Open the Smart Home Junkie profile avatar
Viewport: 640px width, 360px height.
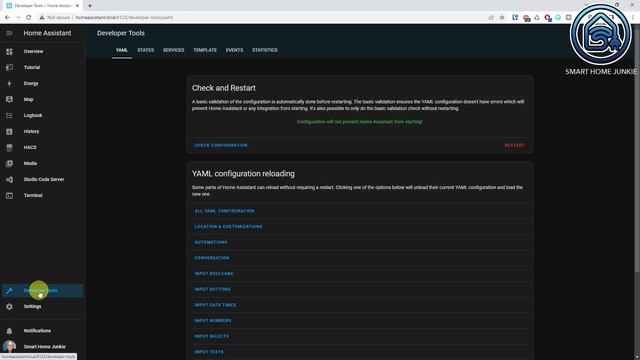click(x=9, y=346)
